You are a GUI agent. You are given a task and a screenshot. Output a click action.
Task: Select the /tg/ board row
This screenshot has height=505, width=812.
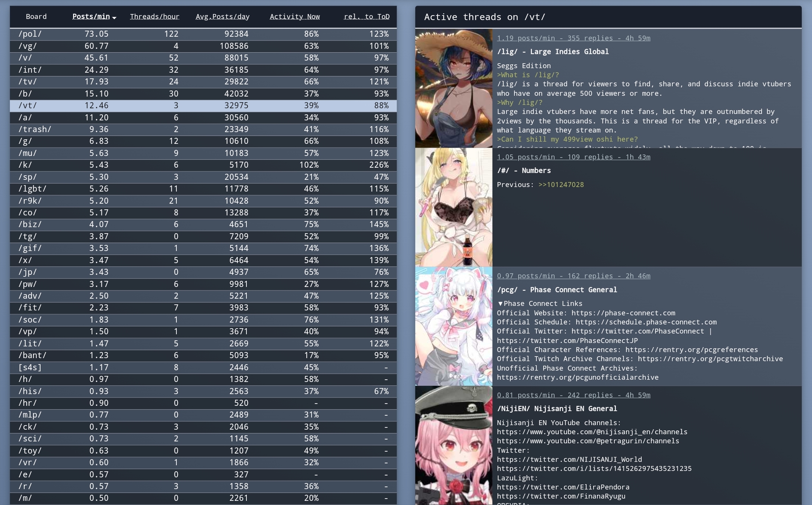click(x=203, y=237)
